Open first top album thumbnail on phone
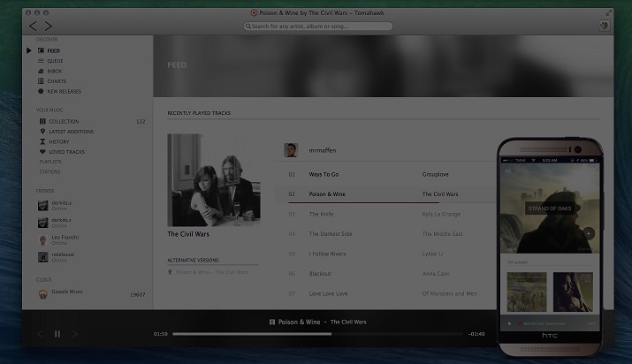 (x=527, y=292)
